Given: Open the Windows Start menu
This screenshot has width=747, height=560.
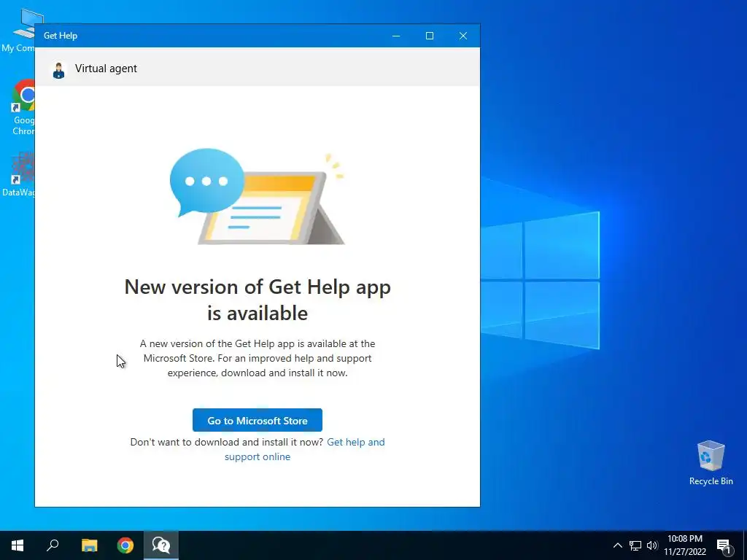Looking at the screenshot, I should [x=18, y=545].
